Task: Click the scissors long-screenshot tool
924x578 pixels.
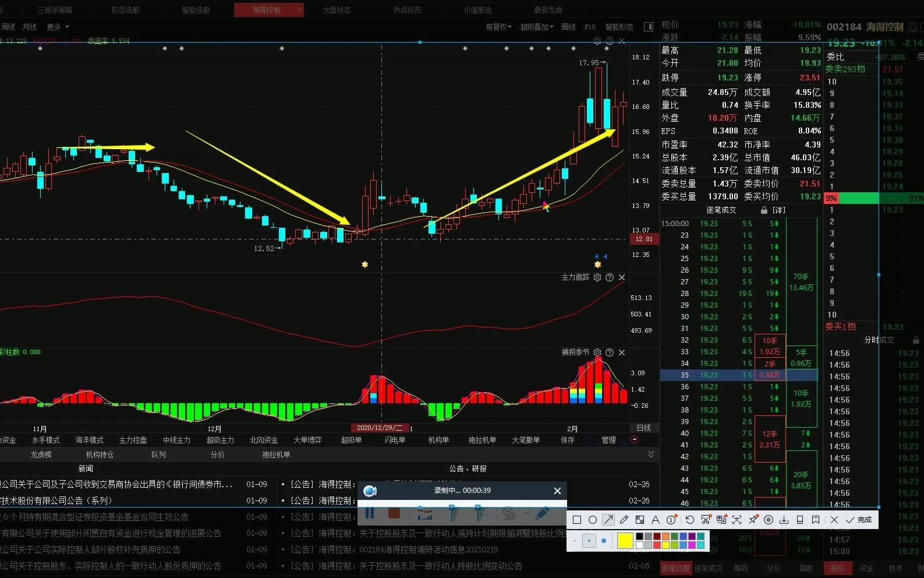Action: tap(706, 520)
